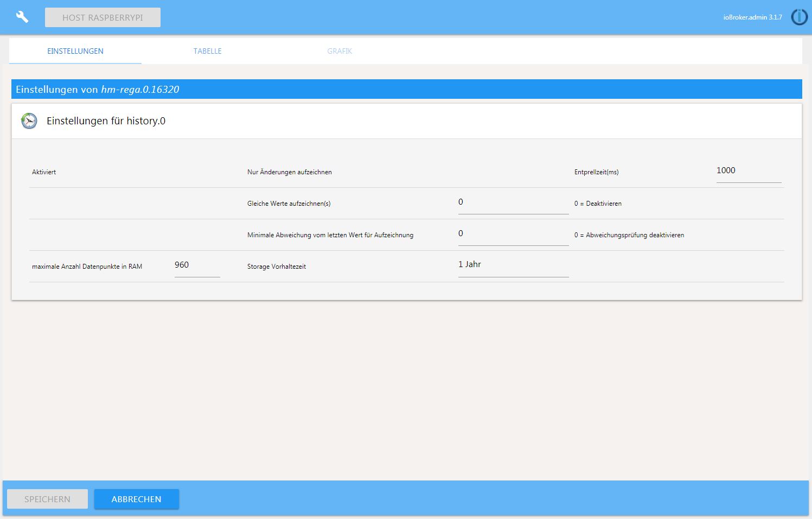The image size is (812, 519).
Task: Focus the Entprellzeit(ms) field with value 1000
Action: coord(749,171)
